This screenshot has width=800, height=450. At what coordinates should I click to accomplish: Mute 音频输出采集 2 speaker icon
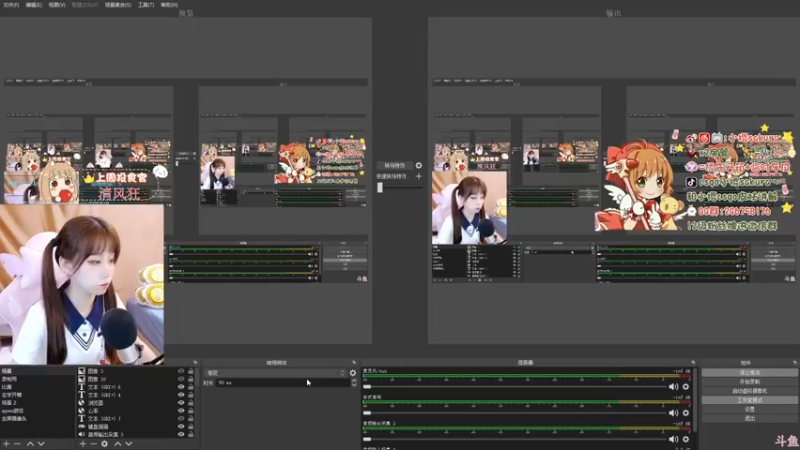coord(673,439)
